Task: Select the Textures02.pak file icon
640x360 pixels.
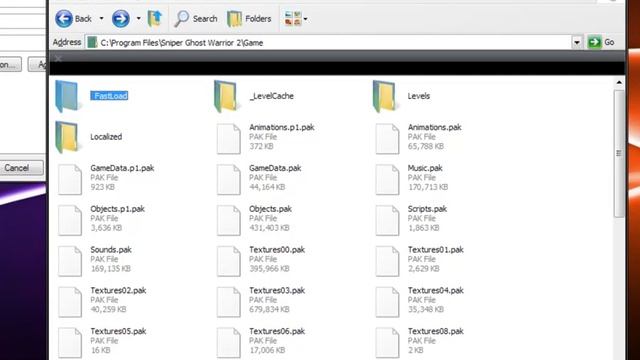Action: [x=70, y=302]
